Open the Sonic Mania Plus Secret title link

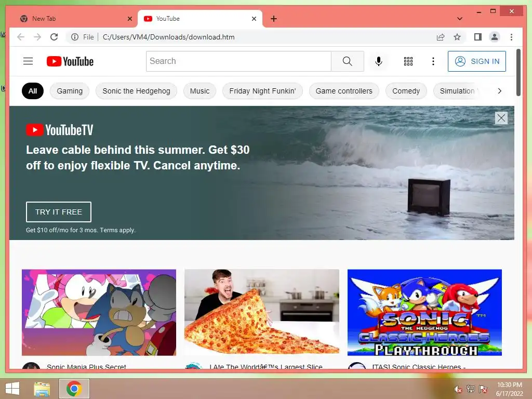[86, 367]
